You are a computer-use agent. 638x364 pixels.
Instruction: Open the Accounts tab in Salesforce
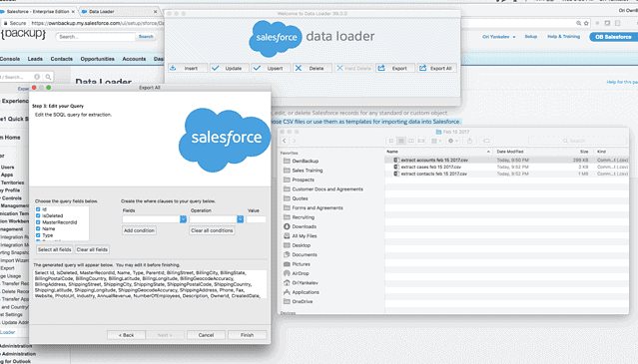point(134,59)
